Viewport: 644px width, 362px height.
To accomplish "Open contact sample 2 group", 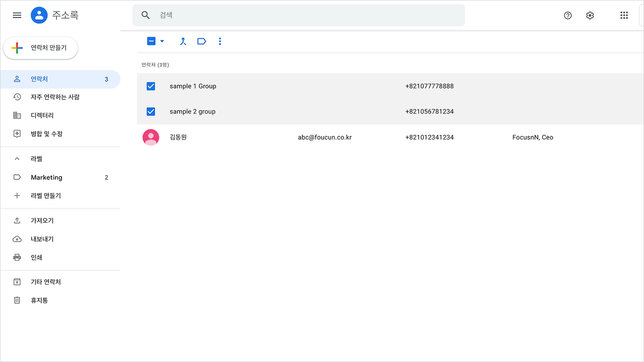I will pyautogui.click(x=192, y=112).
